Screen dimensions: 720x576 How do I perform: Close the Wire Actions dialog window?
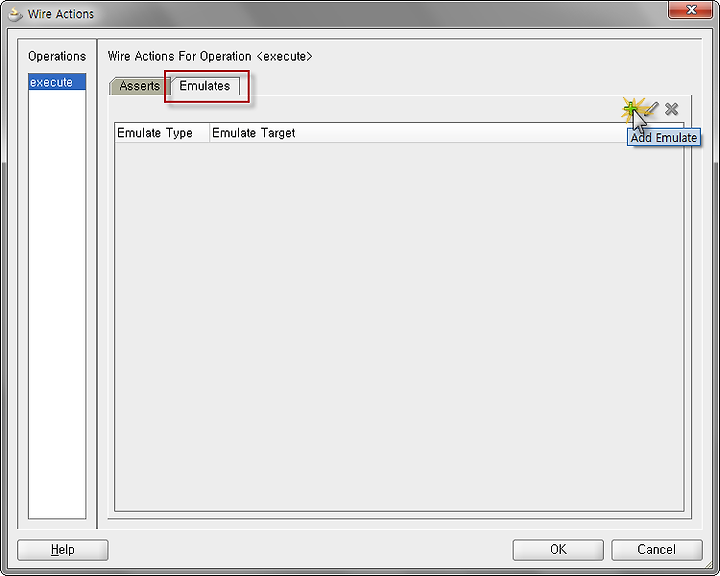(x=690, y=10)
